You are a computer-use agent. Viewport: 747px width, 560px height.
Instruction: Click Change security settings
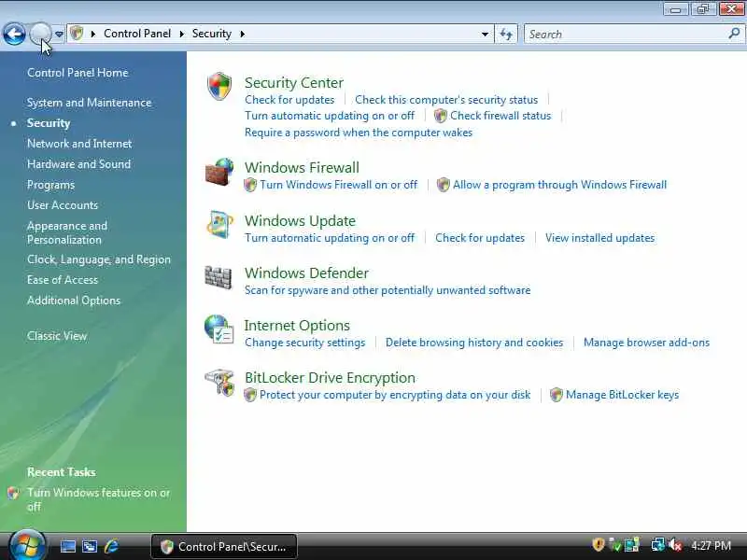coord(305,343)
